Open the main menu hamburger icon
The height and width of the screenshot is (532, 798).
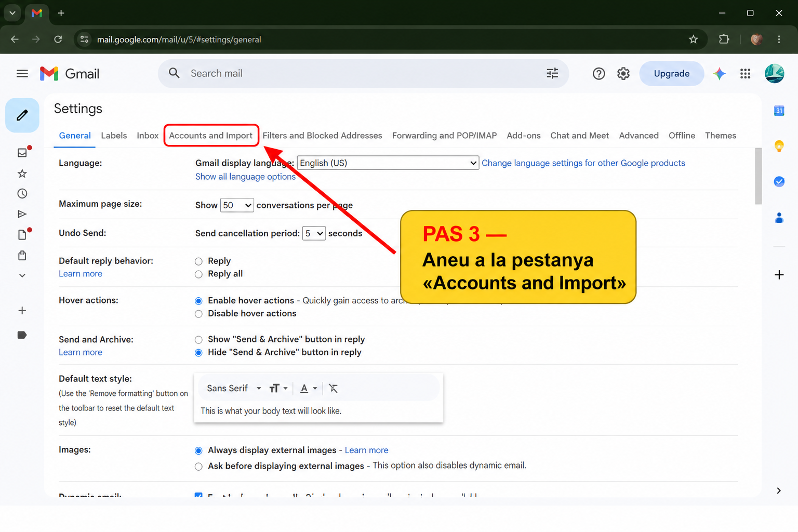(x=22, y=74)
